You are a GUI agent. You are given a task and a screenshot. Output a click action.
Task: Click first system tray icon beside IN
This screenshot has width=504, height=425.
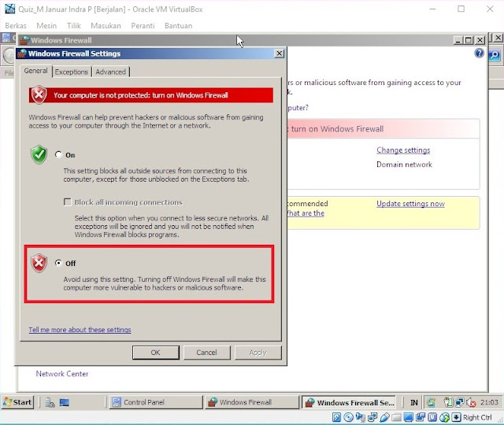coord(431,402)
